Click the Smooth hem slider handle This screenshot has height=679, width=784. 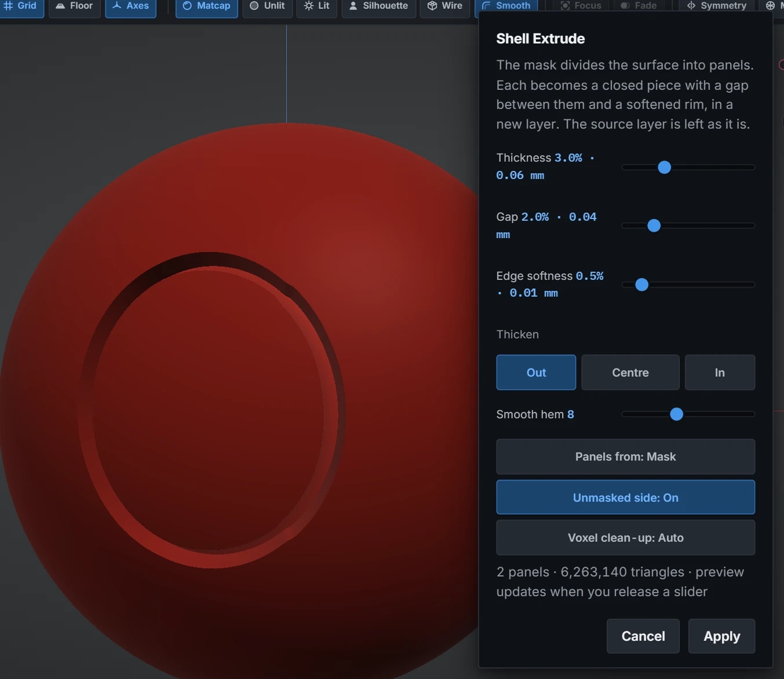pyautogui.click(x=677, y=414)
